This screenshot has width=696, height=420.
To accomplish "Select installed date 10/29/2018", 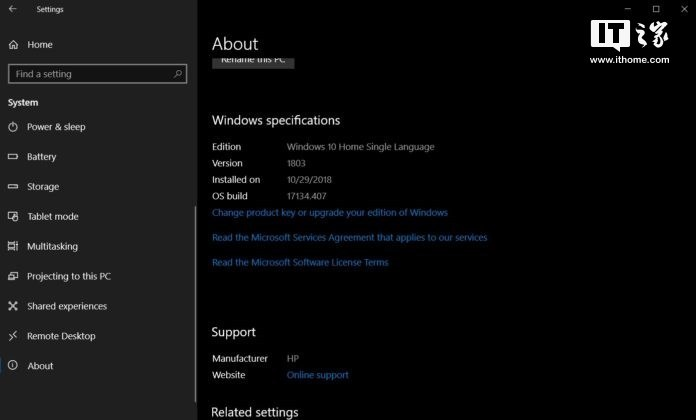I will click(309, 180).
